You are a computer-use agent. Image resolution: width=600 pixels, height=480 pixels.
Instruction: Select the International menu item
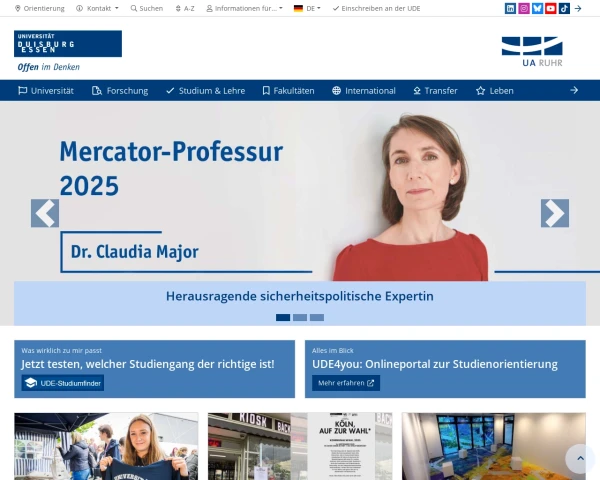pos(364,90)
